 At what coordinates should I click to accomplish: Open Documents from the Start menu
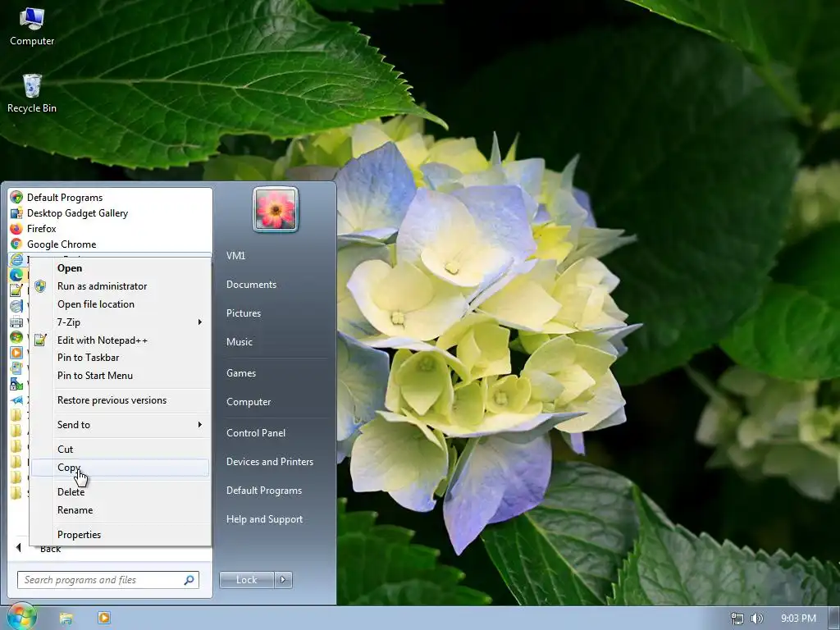pos(251,285)
